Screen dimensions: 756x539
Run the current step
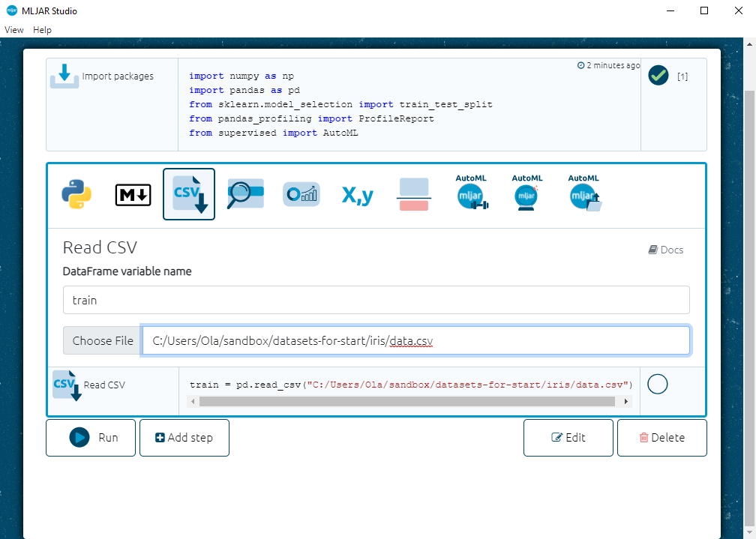coord(91,438)
